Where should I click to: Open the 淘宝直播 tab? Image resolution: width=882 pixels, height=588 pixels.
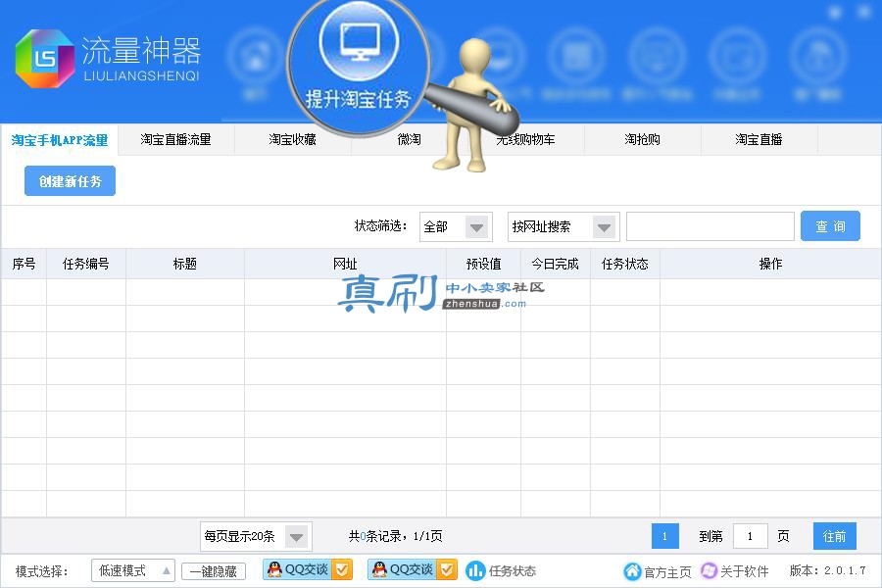(759, 139)
